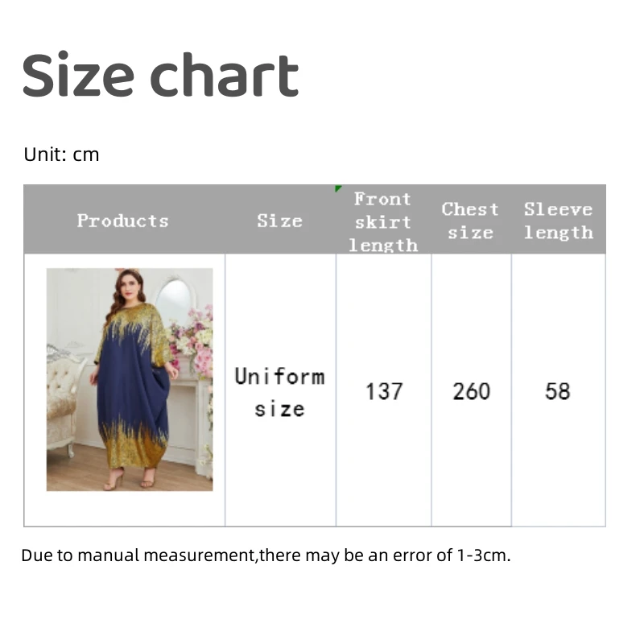Select the Products column header
644x644 pixels.
(123, 221)
